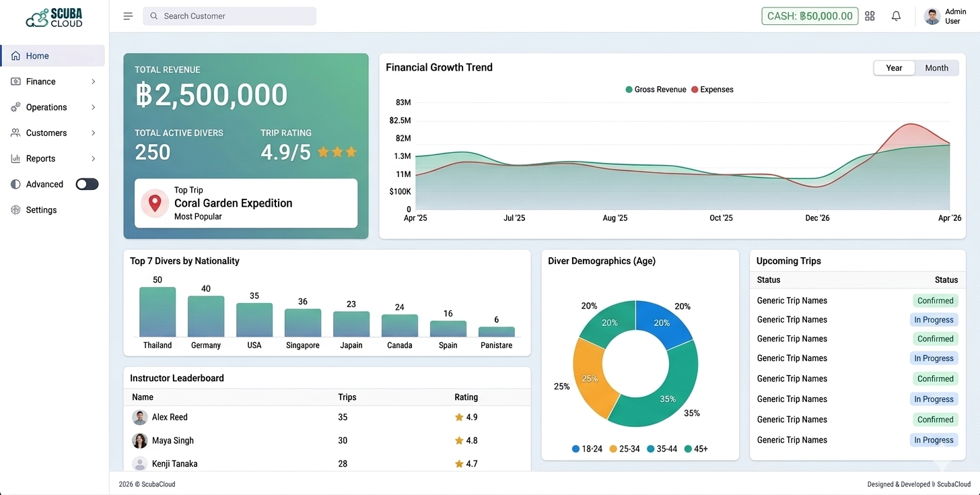Click the Panistare bar in chart
This screenshot has width=980, height=495.
click(x=497, y=332)
